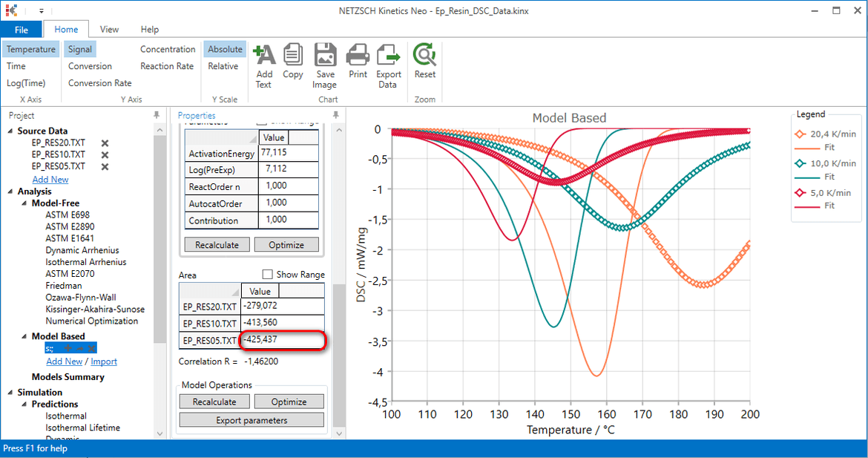Viewport: 868px width, 458px height.
Task: Print the chart via the Print icon
Action: click(x=357, y=59)
